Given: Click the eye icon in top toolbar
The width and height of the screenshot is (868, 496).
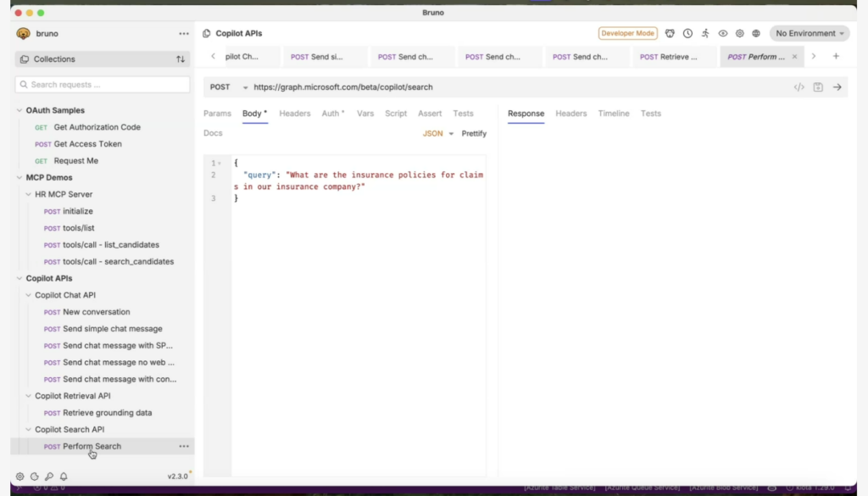Looking at the screenshot, I should (723, 34).
